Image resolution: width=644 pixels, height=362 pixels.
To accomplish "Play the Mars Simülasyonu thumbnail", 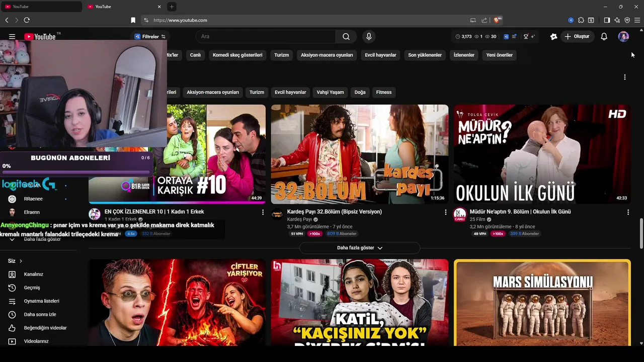I will point(542,302).
